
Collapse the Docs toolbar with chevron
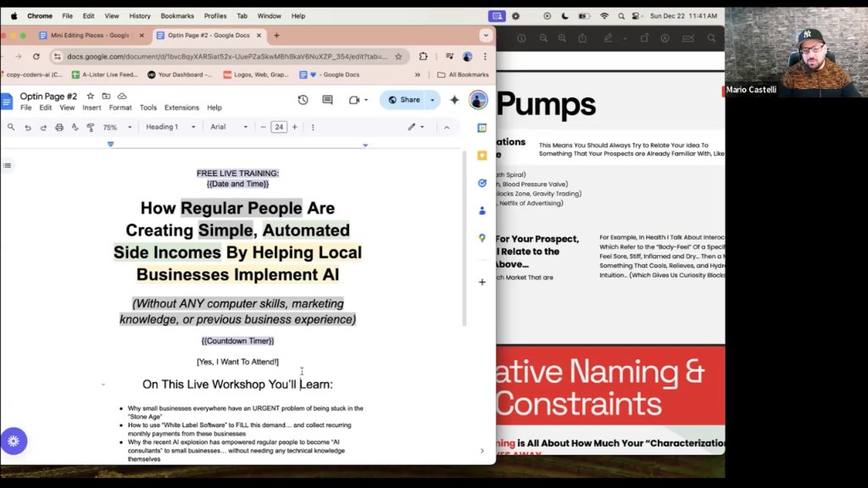(447, 127)
